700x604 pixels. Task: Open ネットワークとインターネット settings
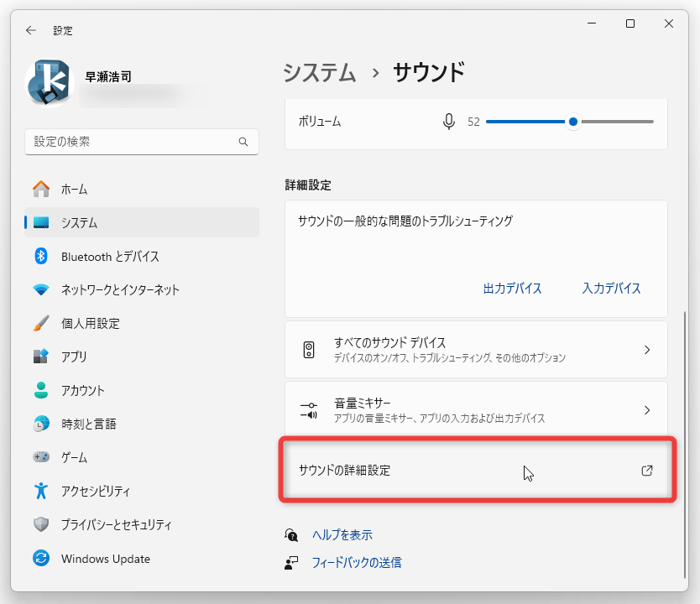coord(142,290)
